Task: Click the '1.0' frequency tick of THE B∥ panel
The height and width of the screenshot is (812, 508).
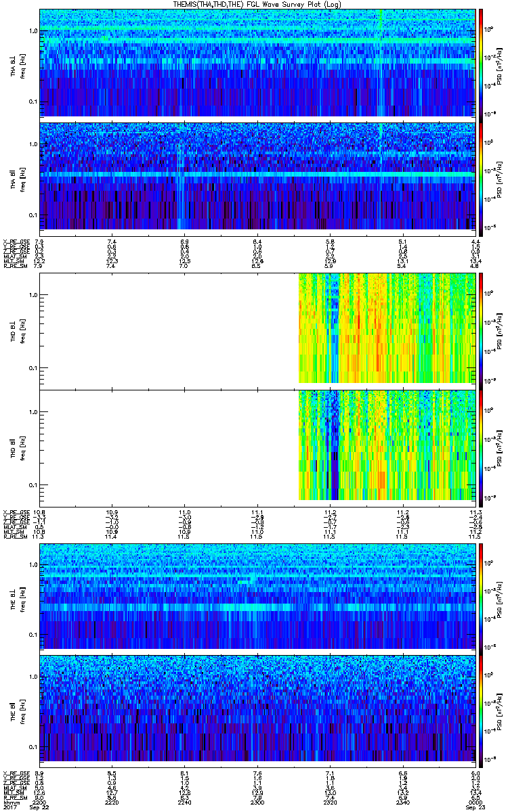Action: (x=33, y=677)
